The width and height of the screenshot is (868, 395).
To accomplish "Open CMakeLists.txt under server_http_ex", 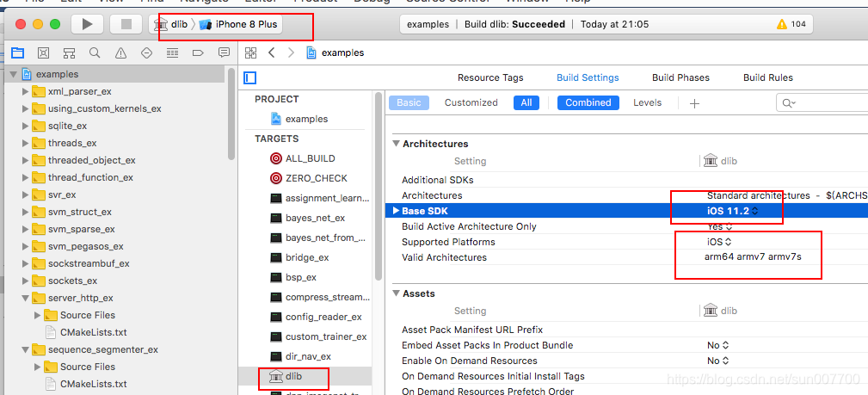I will (86, 332).
